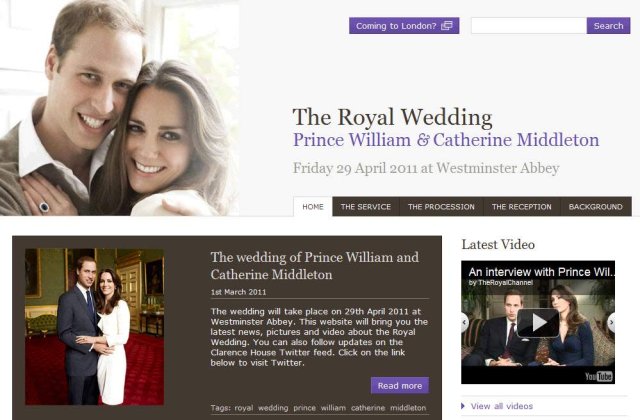640x420 pixels.
Task: Click the previous video arrow
Action: (465, 322)
